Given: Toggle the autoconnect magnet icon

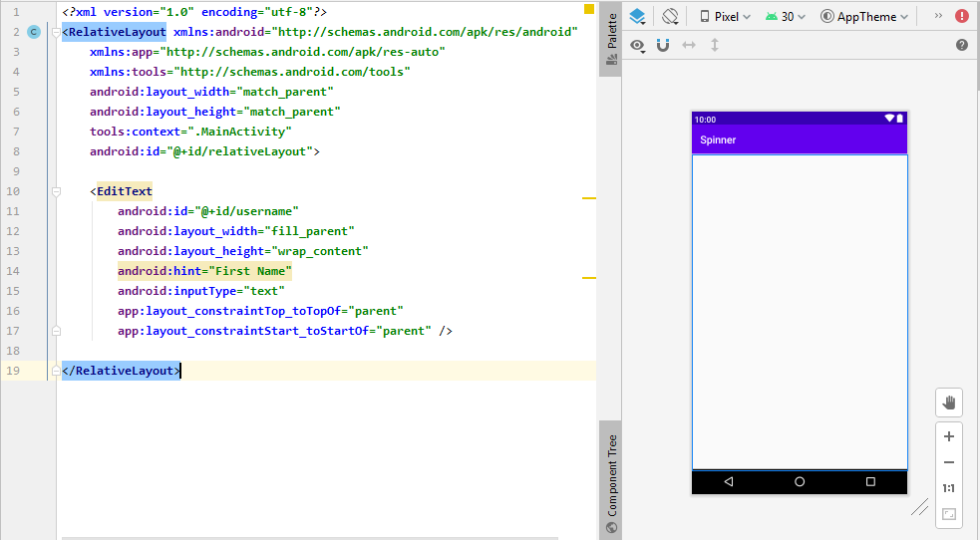Looking at the screenshot, I should 663,45.
